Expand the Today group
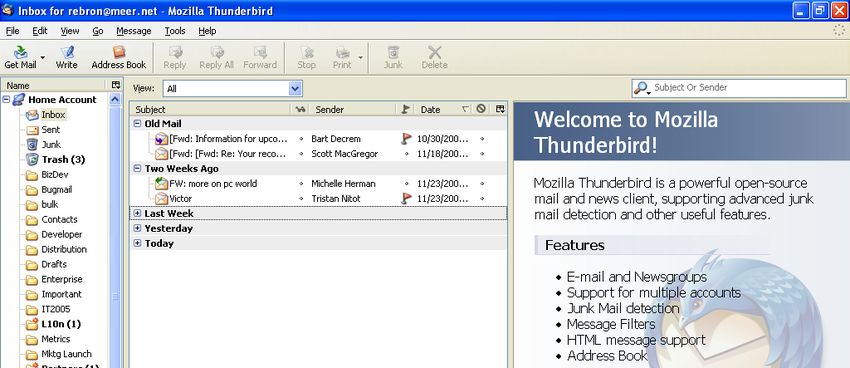 pyautogui.click(x=137, y=243)
